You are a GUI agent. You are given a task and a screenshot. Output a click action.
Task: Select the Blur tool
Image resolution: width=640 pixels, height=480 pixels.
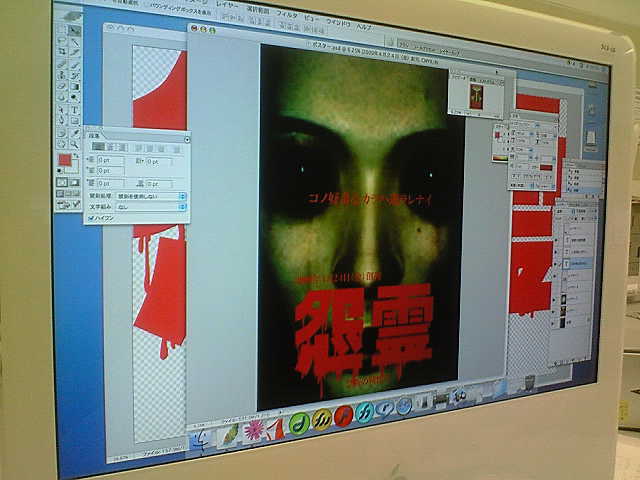coord(62,96)
